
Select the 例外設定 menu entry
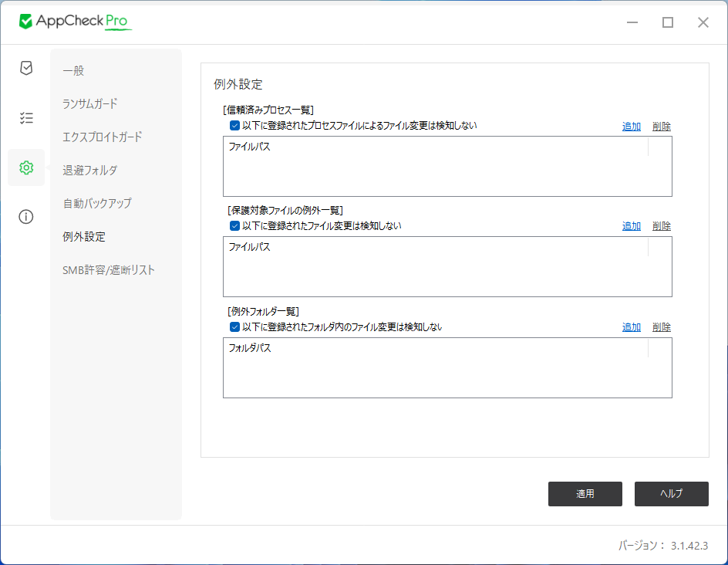80,237
